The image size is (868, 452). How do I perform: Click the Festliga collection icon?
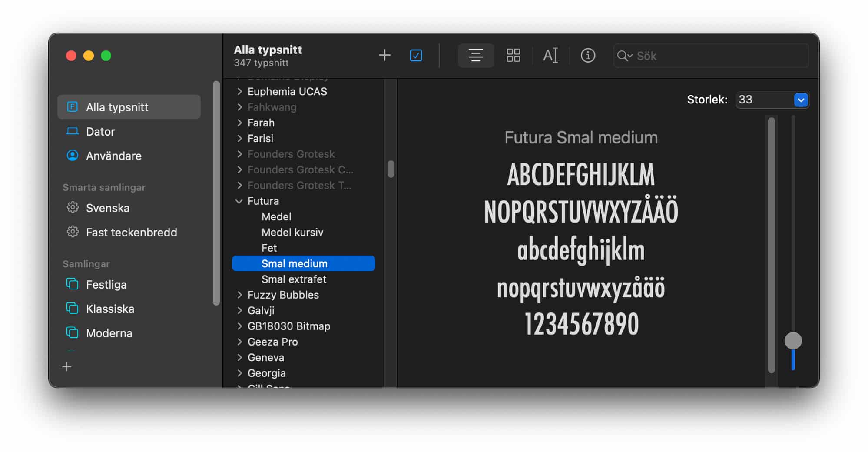click(x=72, y=284)
